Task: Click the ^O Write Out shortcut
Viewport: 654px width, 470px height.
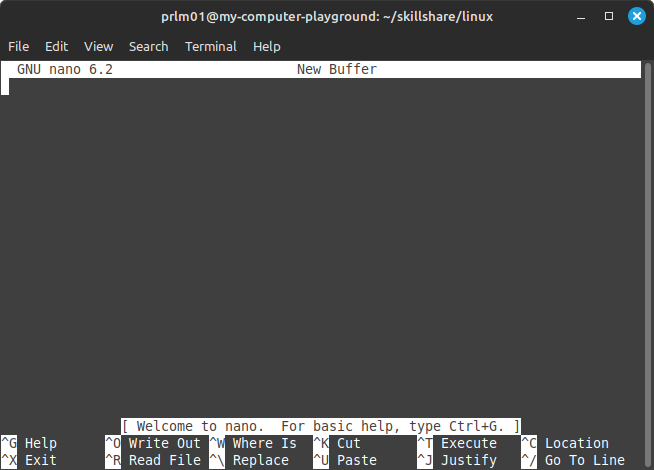Action: [x=153, y=443]
